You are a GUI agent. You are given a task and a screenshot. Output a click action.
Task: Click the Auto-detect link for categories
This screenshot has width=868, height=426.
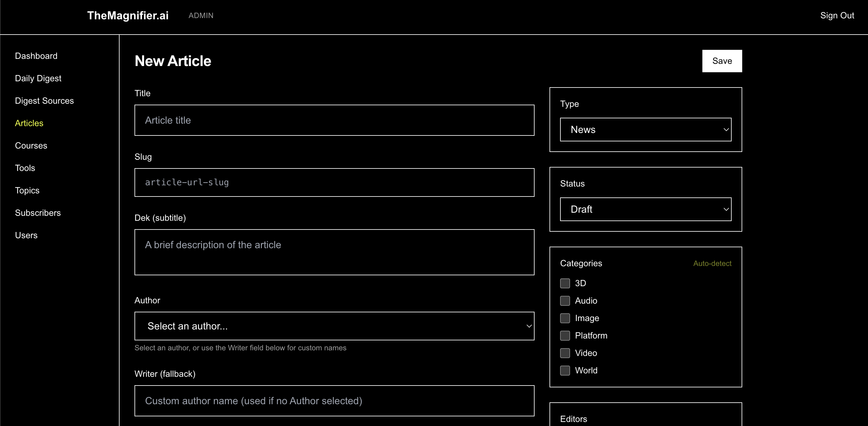tap(712, 263)
